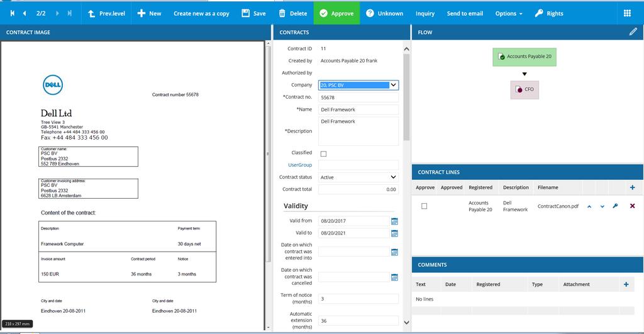Add a new contract line
Image resolution: width=644 pixels, height=334 pixels.
tap(632, 187)
